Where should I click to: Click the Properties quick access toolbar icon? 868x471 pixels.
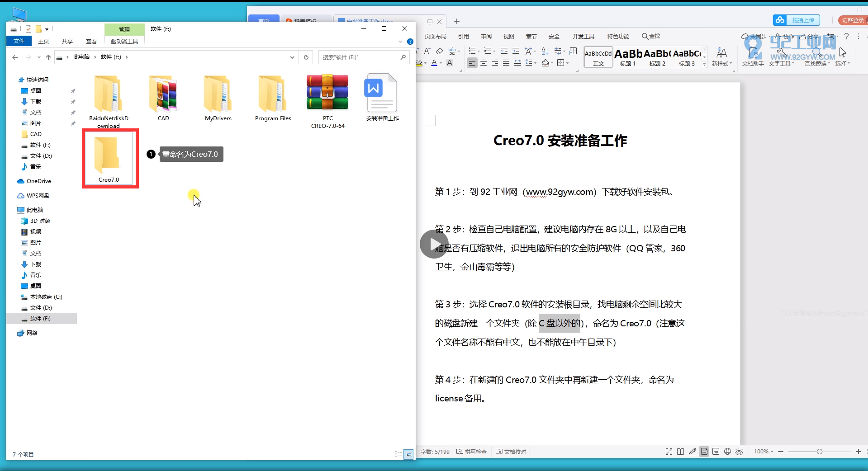coord(28,29)
